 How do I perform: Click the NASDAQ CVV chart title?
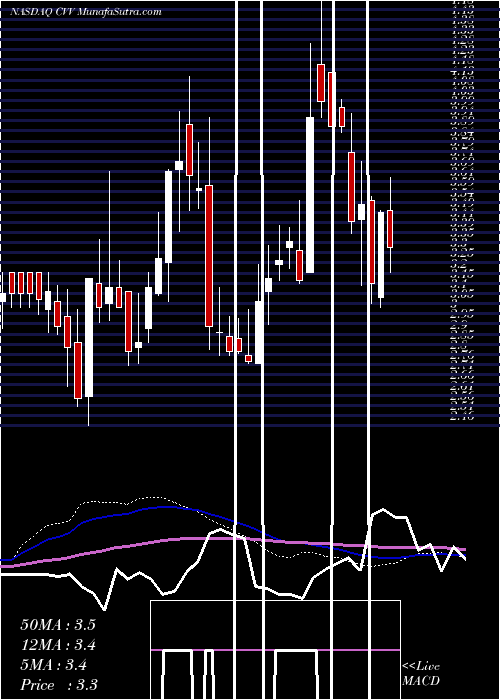(x=85, y=12)
